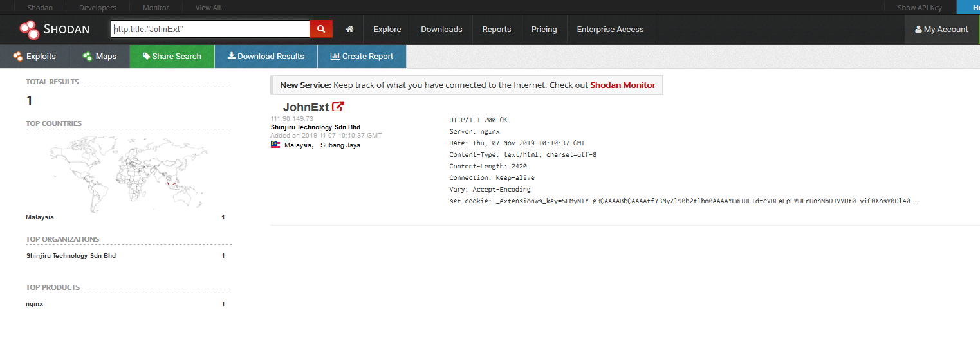Click Shinjiru Technology Sdn Bhd under result
This screenshot has width=980, height=360.
pyautogui.click(x=315, y=127)
